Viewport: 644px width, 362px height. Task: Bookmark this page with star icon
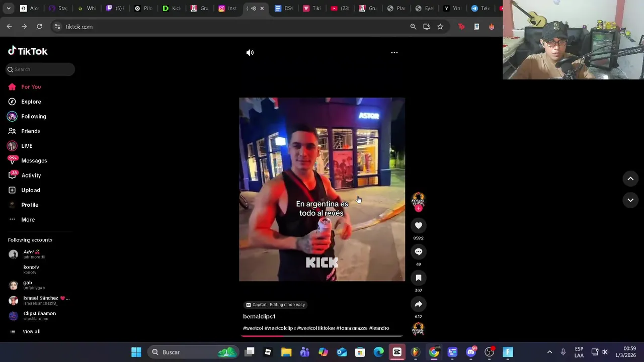point(440,27)
